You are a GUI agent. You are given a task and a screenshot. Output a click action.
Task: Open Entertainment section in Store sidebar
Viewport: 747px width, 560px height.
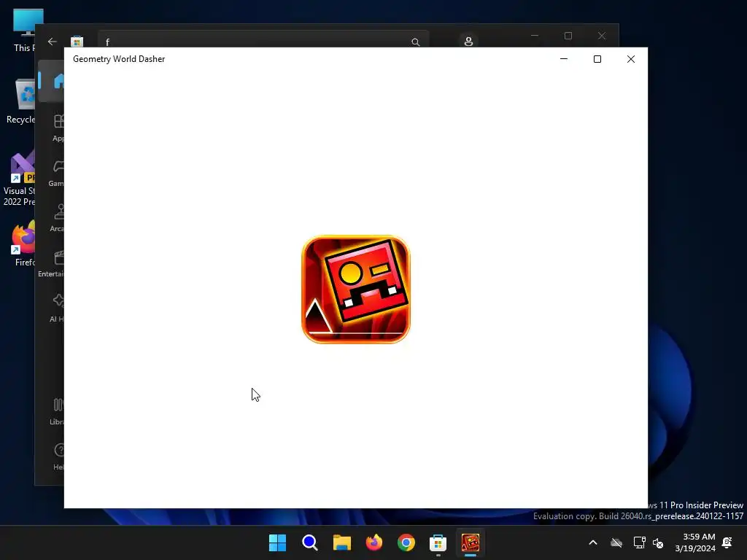point(53,263)
